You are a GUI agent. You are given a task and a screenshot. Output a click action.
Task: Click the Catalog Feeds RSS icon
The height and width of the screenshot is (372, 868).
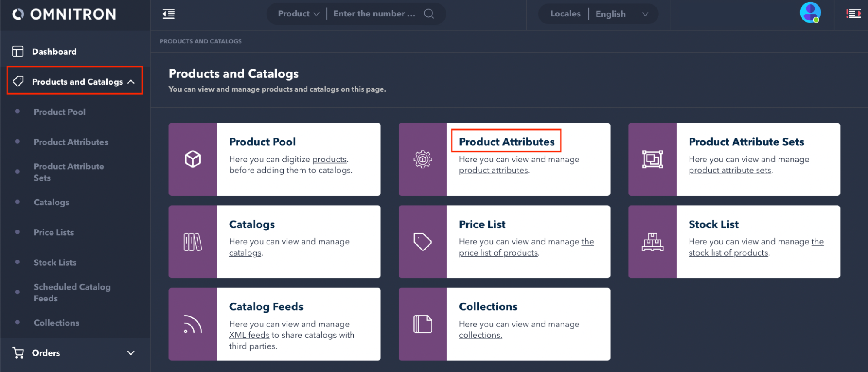(x=193, y=324)
